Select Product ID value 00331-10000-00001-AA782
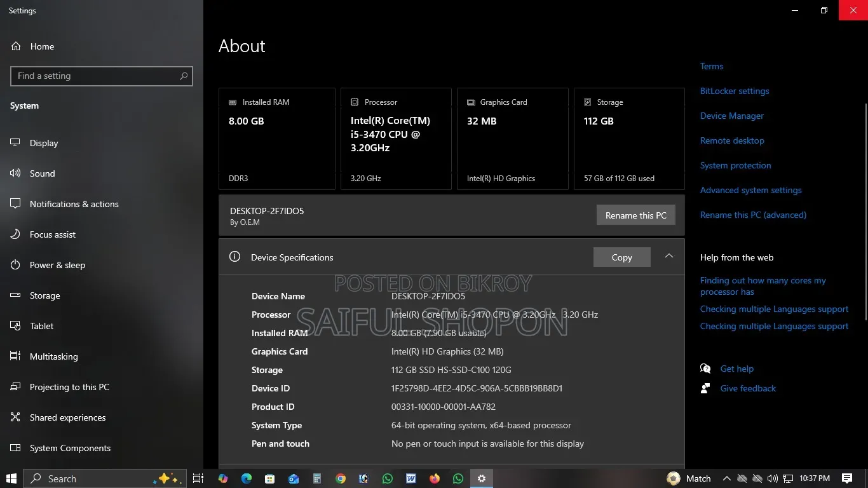Viewport: 868px width, 488px height. (x=444, y=407)
